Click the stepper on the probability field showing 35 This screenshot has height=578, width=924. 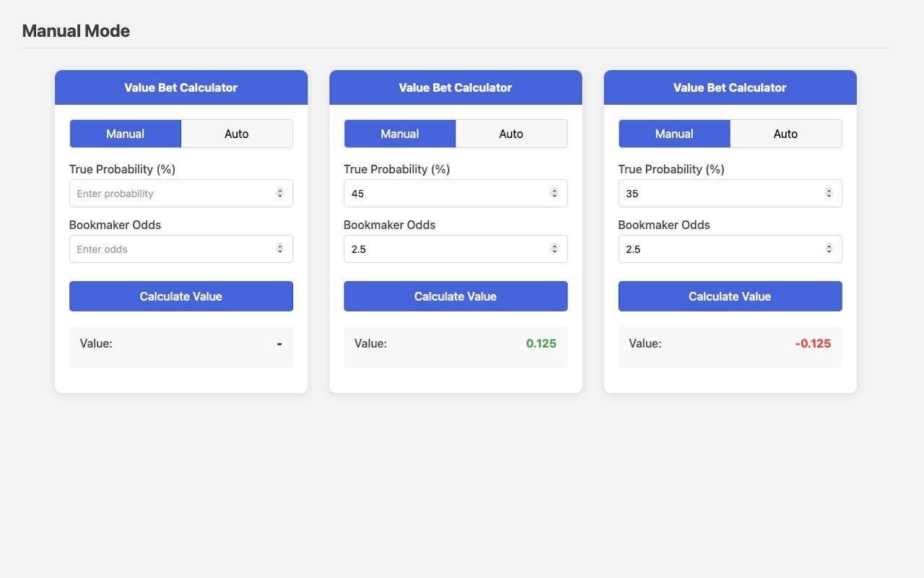tap(829, 194)
